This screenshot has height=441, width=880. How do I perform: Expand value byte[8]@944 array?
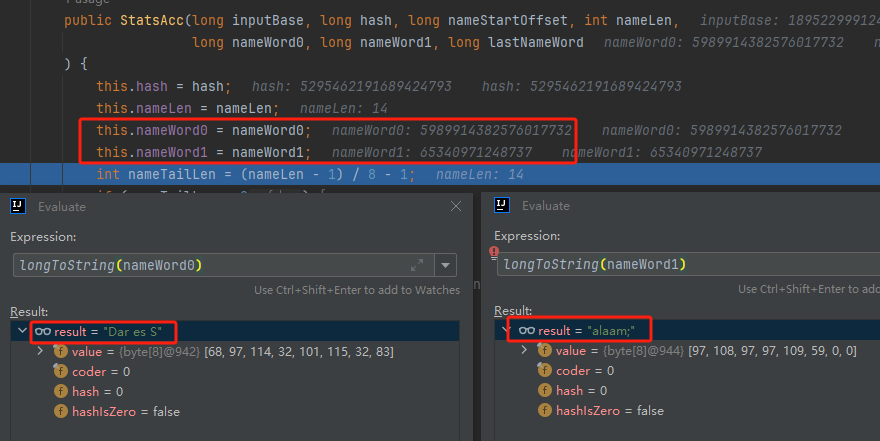524,350
